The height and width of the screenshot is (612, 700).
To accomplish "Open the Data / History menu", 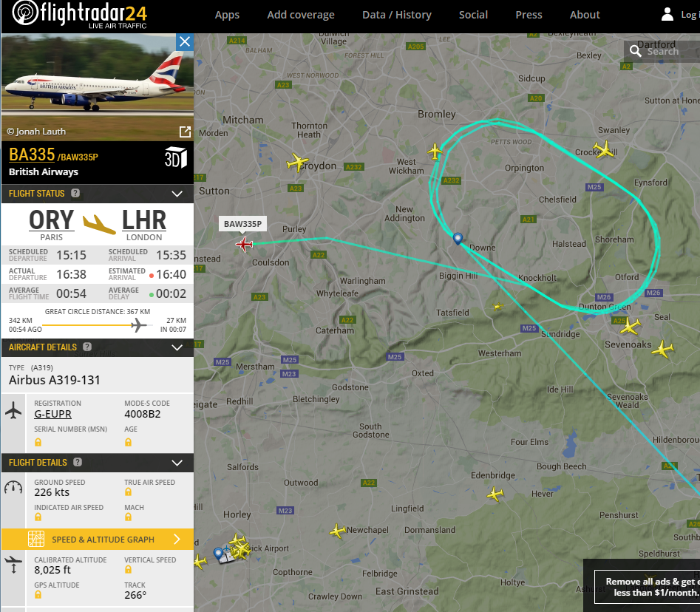I will (x=396, y=15).
